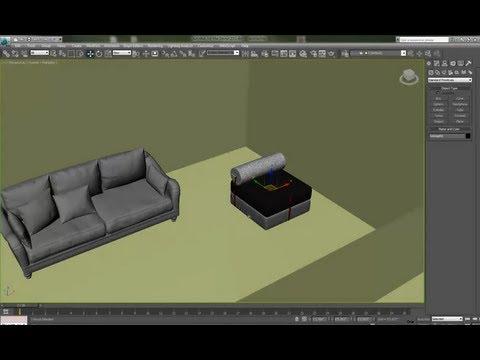Click the Select Object tool
This screenshot has width=480, height=360.
(54, 53)
